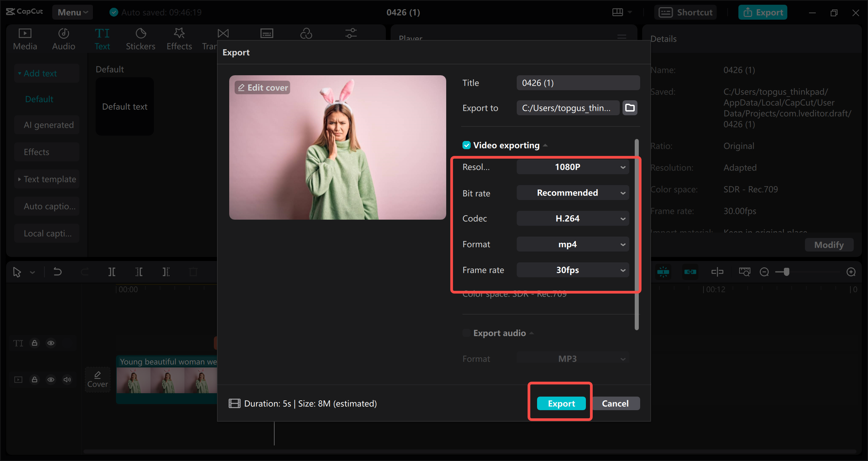Open the Auto captions option
868x461 pixels.
(x=47, y=206)
